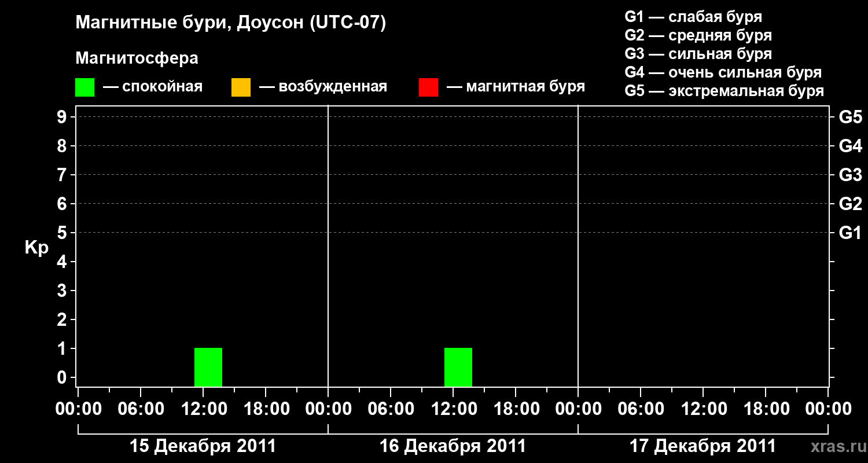Click the '18:00' time label under 17 Декабря
Image resolution: width=868 pixels, height=463 pixels.
coord(766,409)
